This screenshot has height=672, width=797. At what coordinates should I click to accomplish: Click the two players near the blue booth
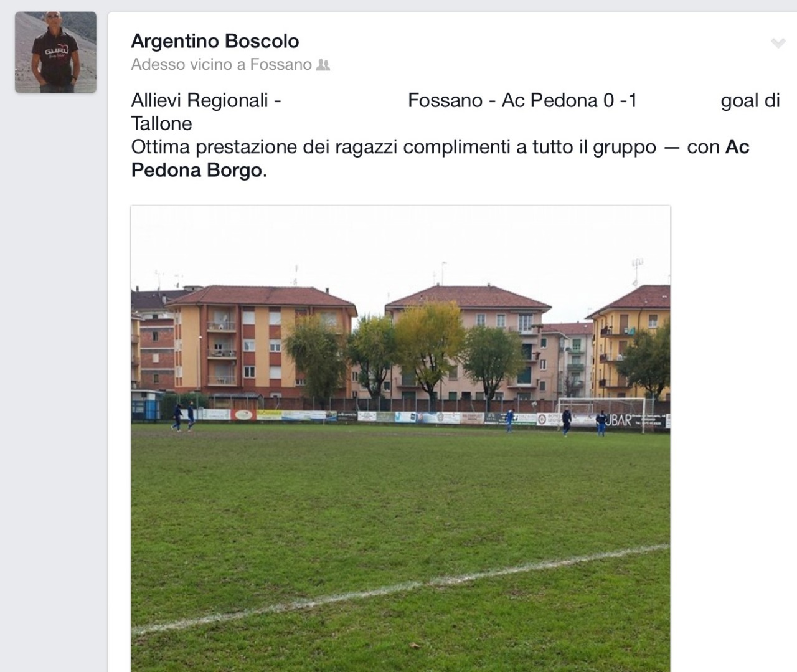tap(183, 417)
